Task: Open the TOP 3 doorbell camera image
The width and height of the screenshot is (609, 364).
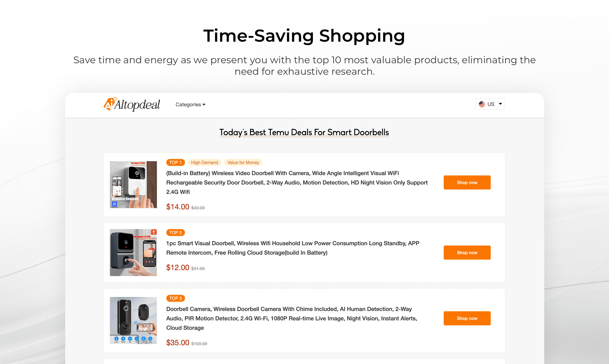Action: [x=133, y=320]
